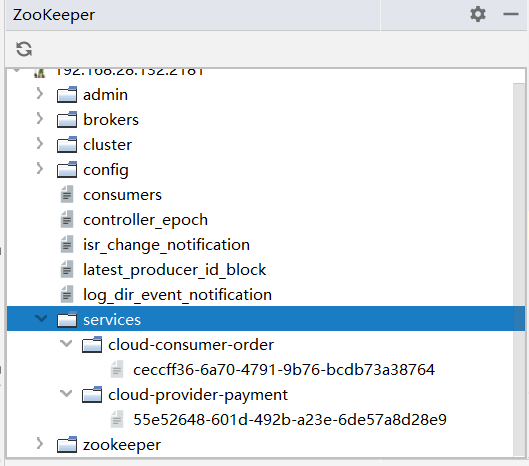
Task: Click file icon beside ceccff36-6a70-4791-9b76-bcdb73a38764
Action: click(117, 369)
